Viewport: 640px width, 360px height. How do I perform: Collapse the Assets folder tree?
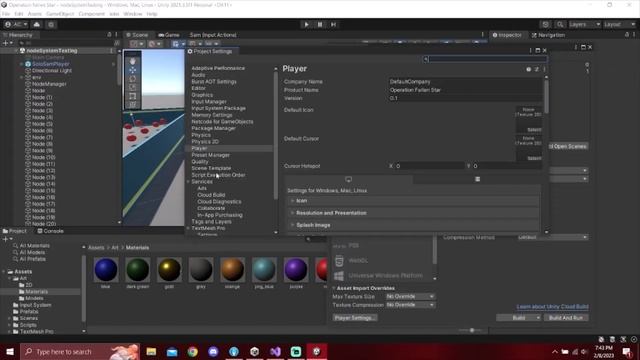click(x=4, y=272)
